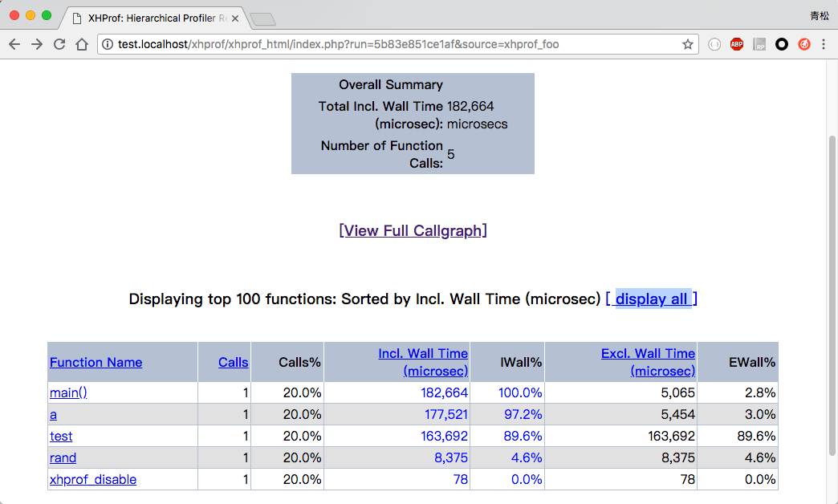Select the 2.8% EWall value

click(760, 392)
